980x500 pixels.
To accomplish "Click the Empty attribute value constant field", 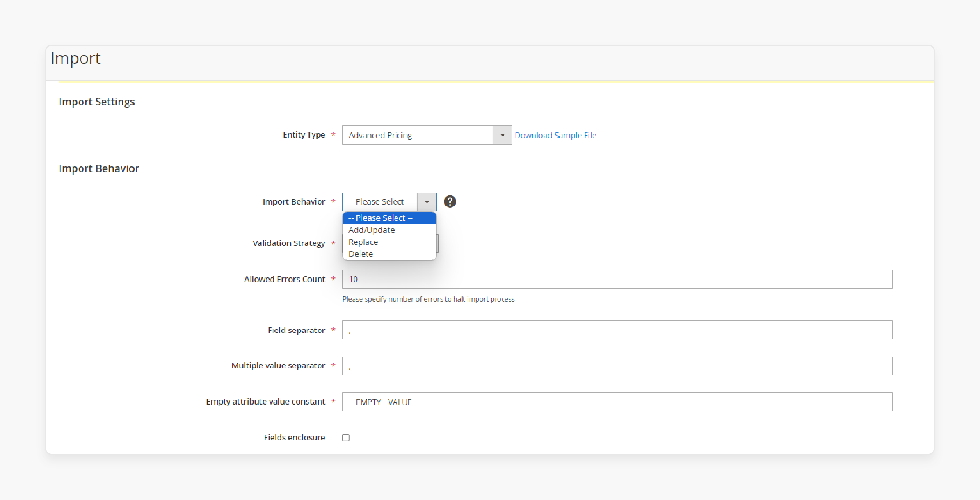I will click(617, 402).
